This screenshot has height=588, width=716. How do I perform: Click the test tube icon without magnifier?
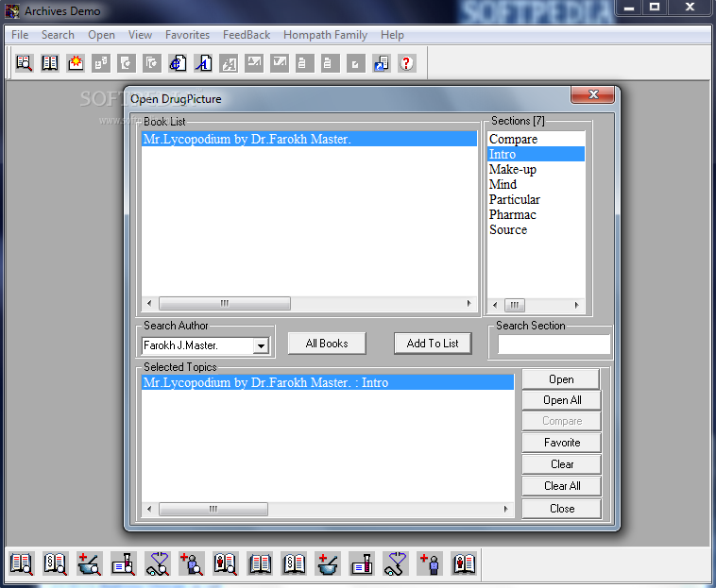click(x=362, y=563)
